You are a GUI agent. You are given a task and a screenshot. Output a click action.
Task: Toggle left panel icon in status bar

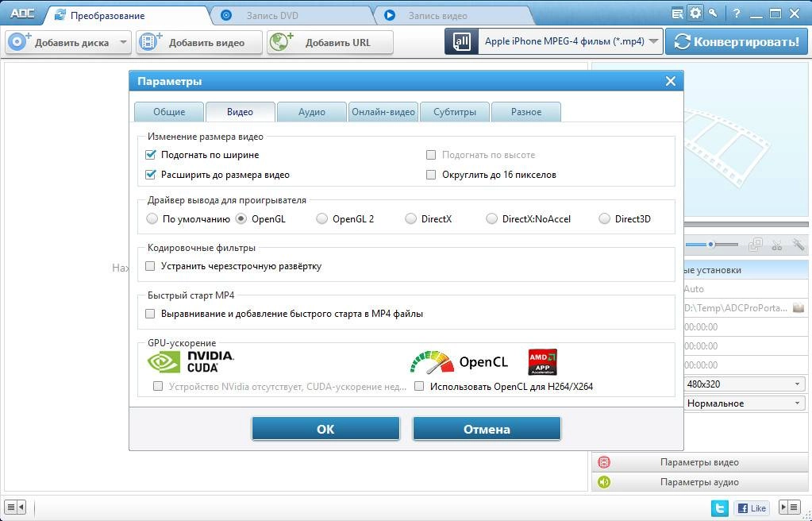[14, 507]
